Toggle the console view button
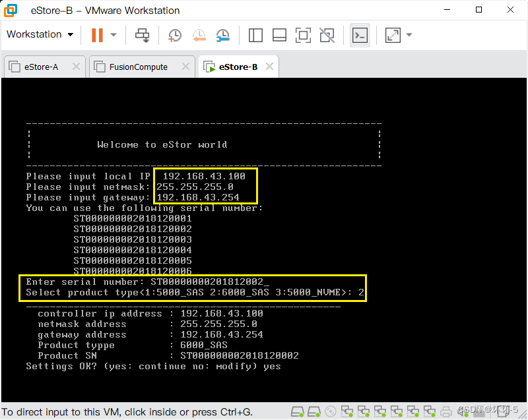The height and width of the screenshot is (420, 528). click(360, 35)
